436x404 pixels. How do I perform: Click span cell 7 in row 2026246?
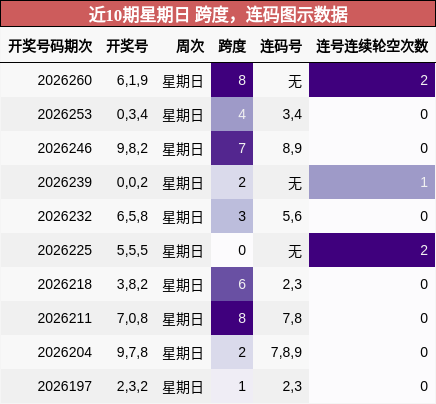[x=232, y=148]
